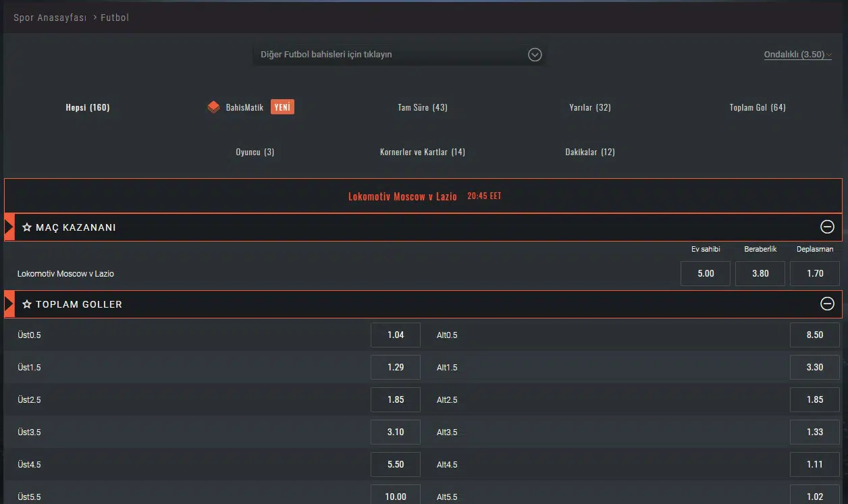848x504 pixels.
Task: Switch to the Tam Süre tab
Action: coord(423,107)
